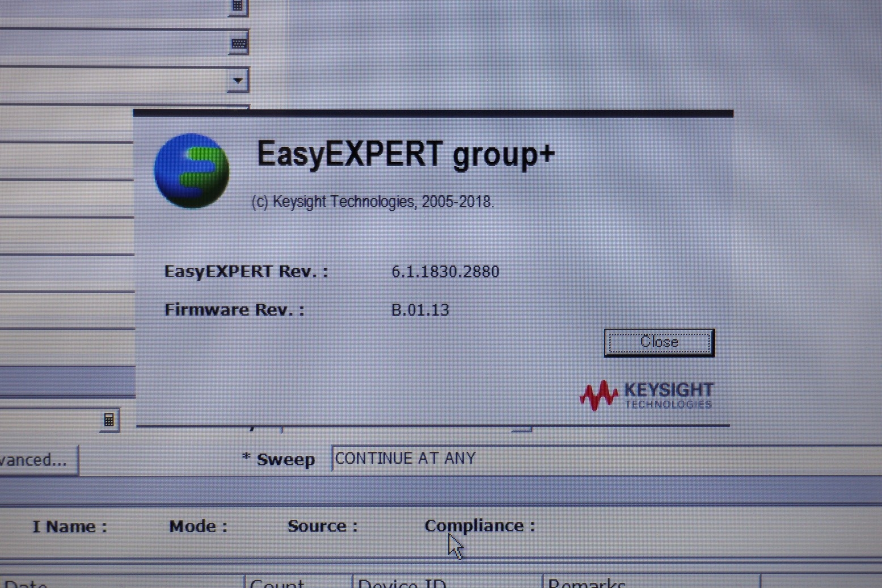Open the calculator icon at top left
The image size is (882, 588).
238,7
